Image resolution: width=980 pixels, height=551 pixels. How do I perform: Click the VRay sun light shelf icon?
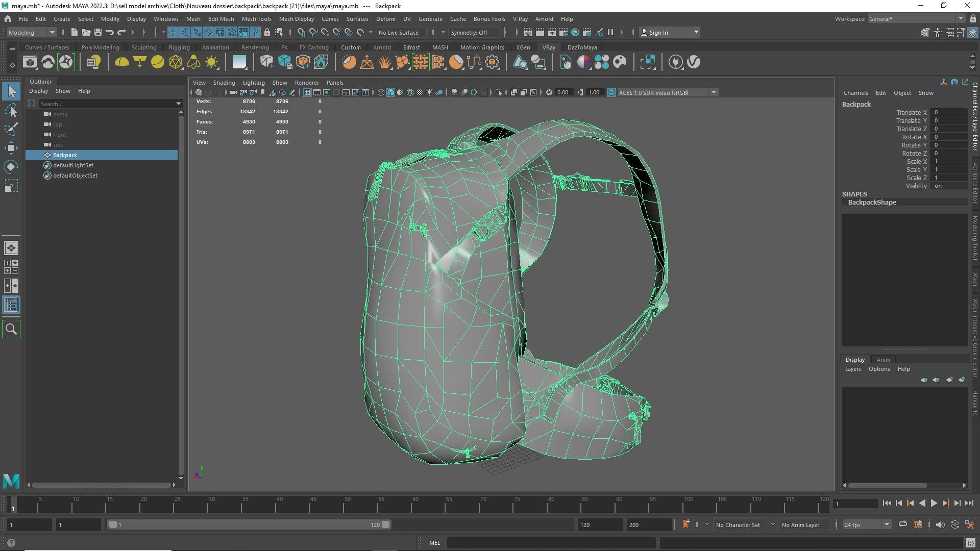pyautogui.click(x=211, y=62)
